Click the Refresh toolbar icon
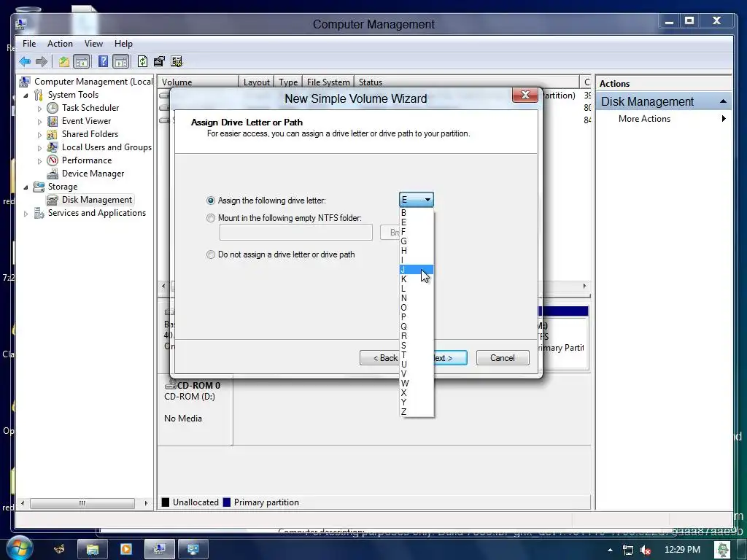Screen dimensions: 747x560 tap(142, 61)
